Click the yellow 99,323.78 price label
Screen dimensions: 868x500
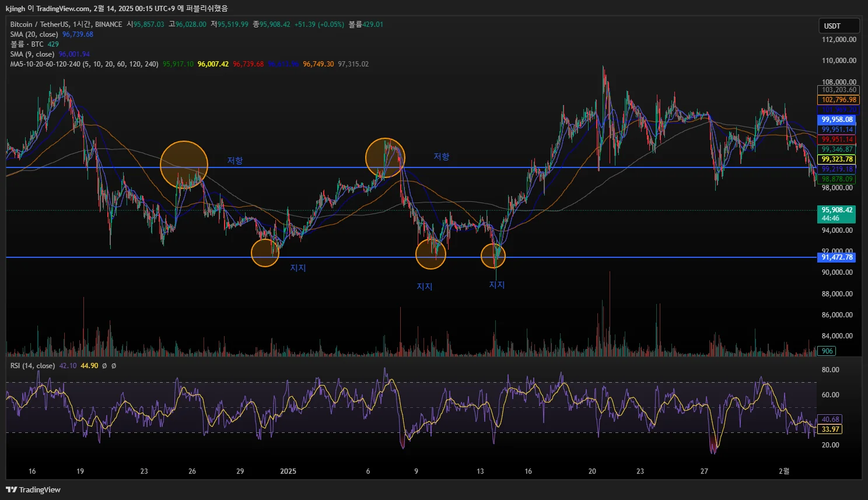pyautogui.click(x=836, y=159)
